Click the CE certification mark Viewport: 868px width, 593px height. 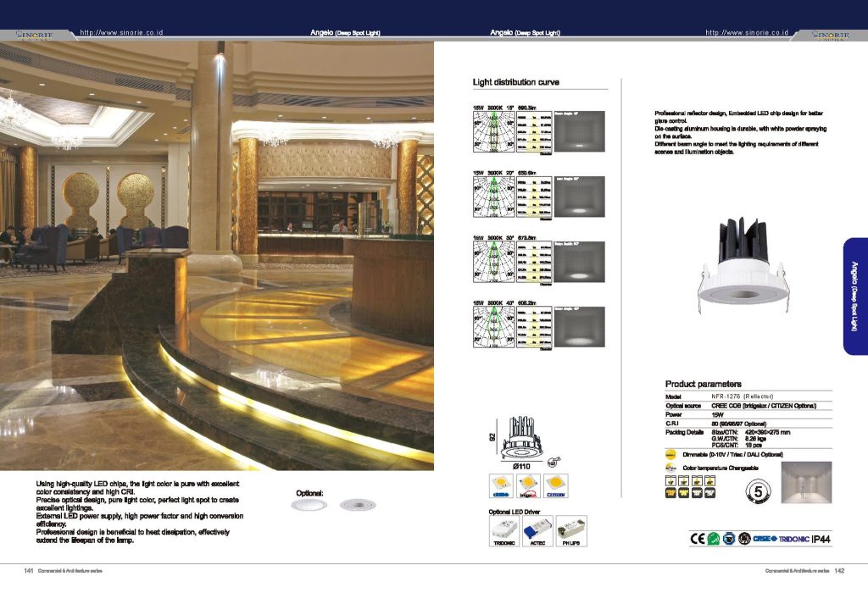[699, 538]
